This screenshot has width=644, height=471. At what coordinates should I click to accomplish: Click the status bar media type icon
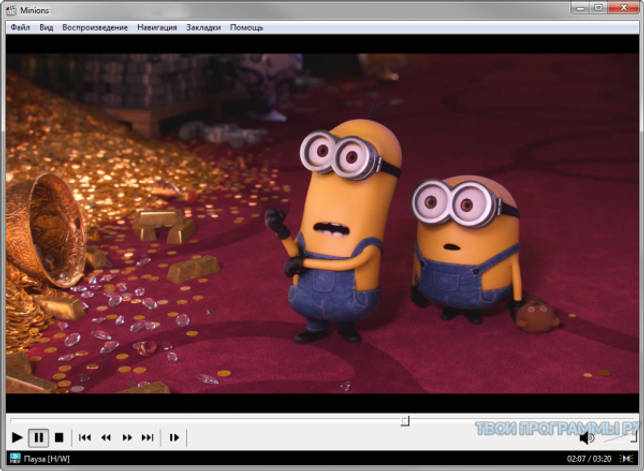coord(15,458)
